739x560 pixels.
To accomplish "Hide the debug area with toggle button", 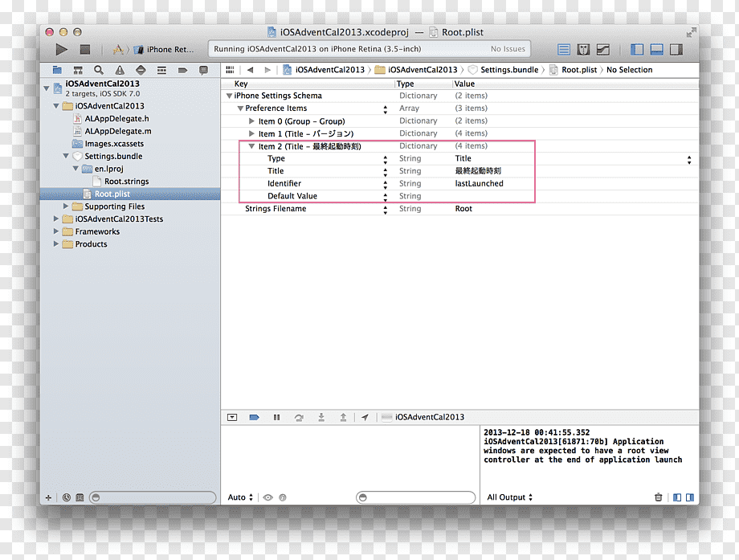I will point(232,417).
